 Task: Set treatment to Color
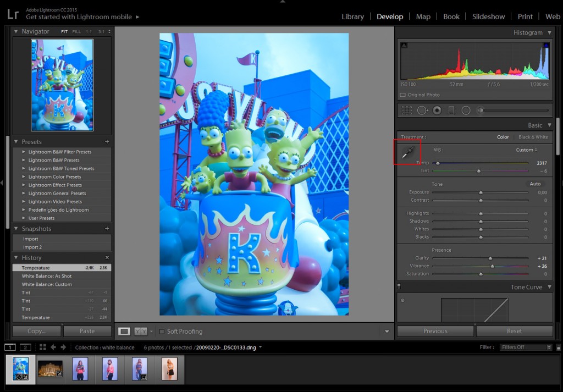point(503,137)
